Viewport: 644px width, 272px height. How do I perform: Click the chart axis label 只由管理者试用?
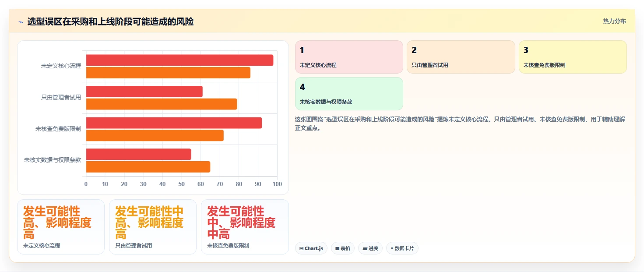coord(61,97)
